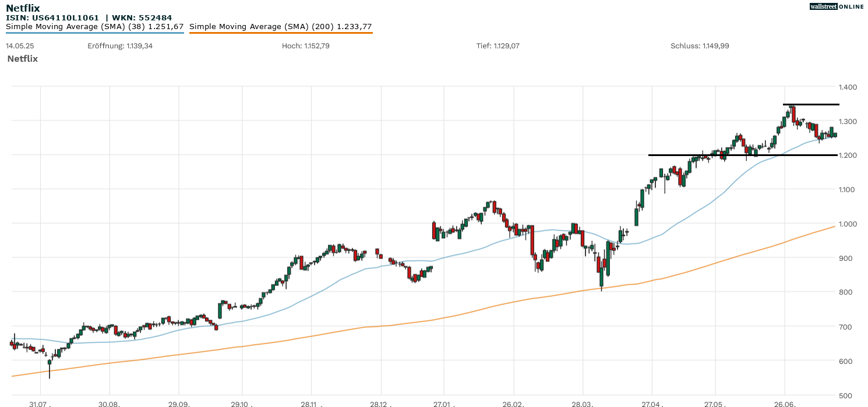Image resolution: width=868 pixels, height=407 pixels.
Task: Click the date 14.05.25 field
Action: point(19,45)
